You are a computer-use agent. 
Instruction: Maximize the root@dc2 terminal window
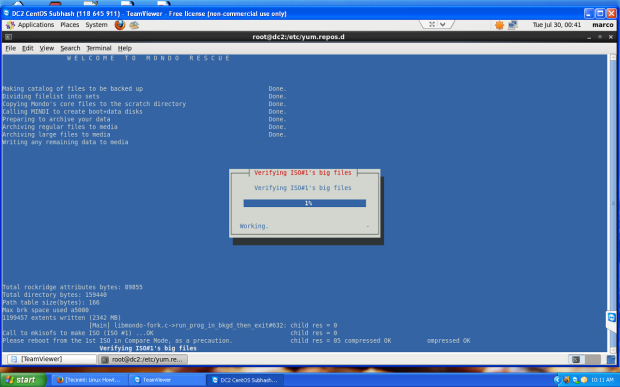600,37
